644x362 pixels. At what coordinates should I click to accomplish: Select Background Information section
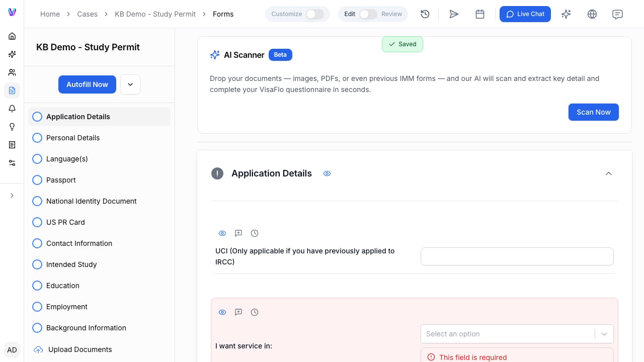(x=100, y=328)
